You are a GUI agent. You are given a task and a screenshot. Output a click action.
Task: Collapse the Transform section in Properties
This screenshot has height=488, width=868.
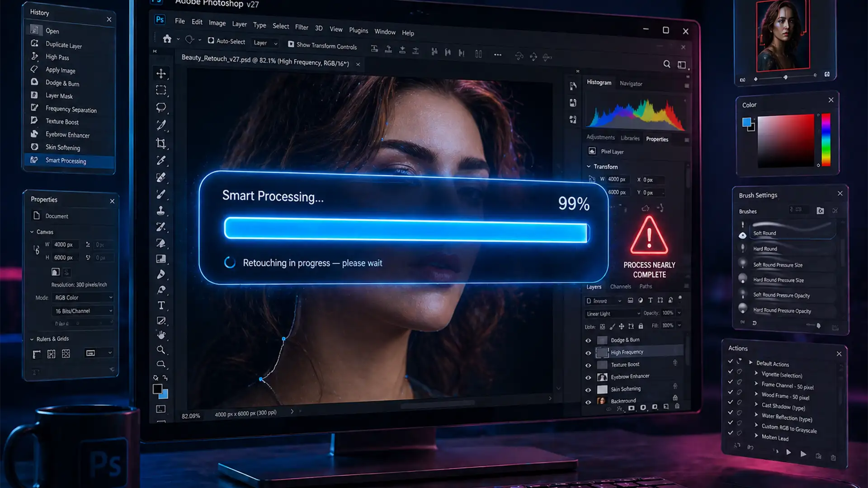589,166
